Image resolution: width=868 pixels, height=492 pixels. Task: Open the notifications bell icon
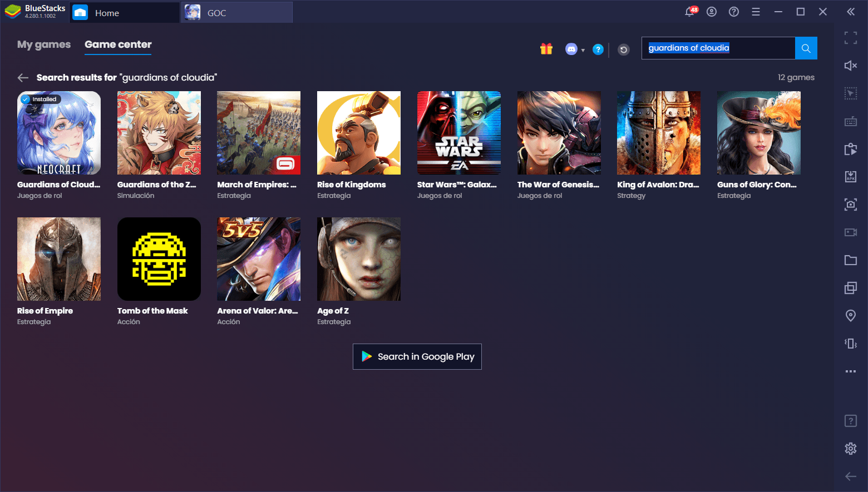point(691,12)
